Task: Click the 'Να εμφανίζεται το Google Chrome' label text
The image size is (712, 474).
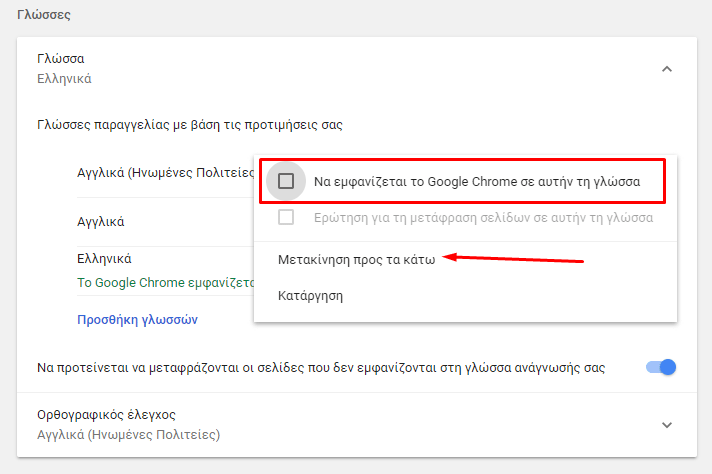Action: coord(475,181)
